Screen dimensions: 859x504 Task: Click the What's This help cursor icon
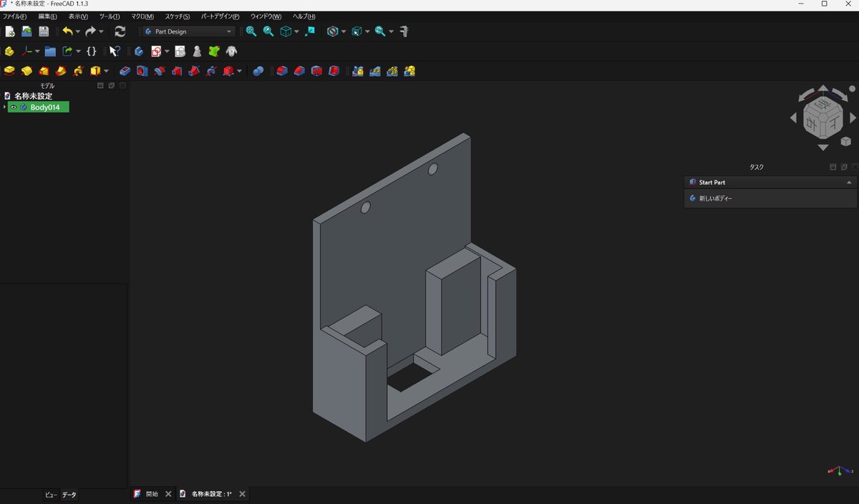click(114, 52)
